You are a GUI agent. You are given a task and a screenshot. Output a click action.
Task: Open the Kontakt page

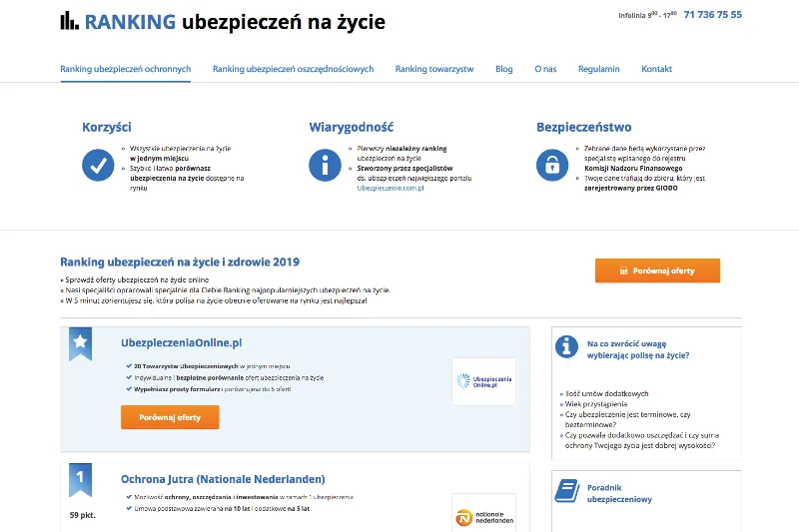point(656,69)
